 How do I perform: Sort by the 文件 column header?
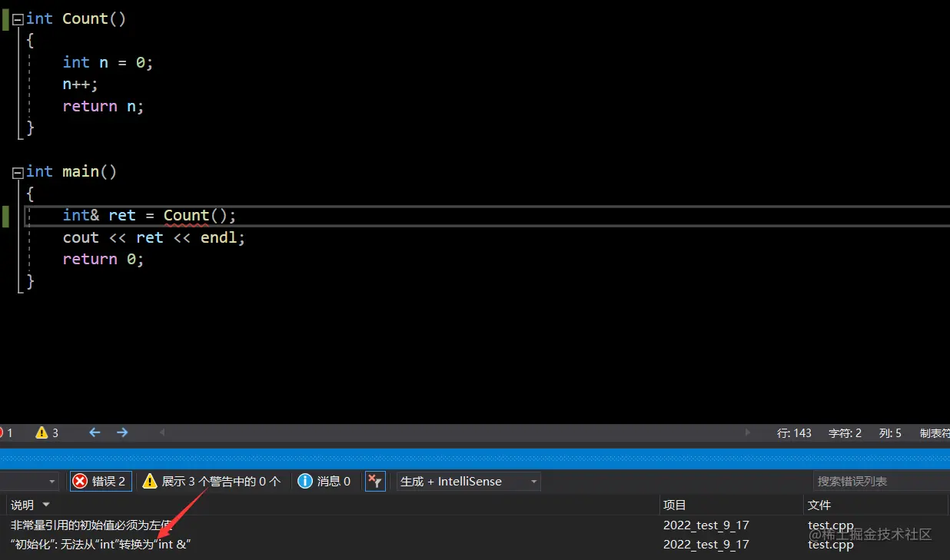coord(819,505)
